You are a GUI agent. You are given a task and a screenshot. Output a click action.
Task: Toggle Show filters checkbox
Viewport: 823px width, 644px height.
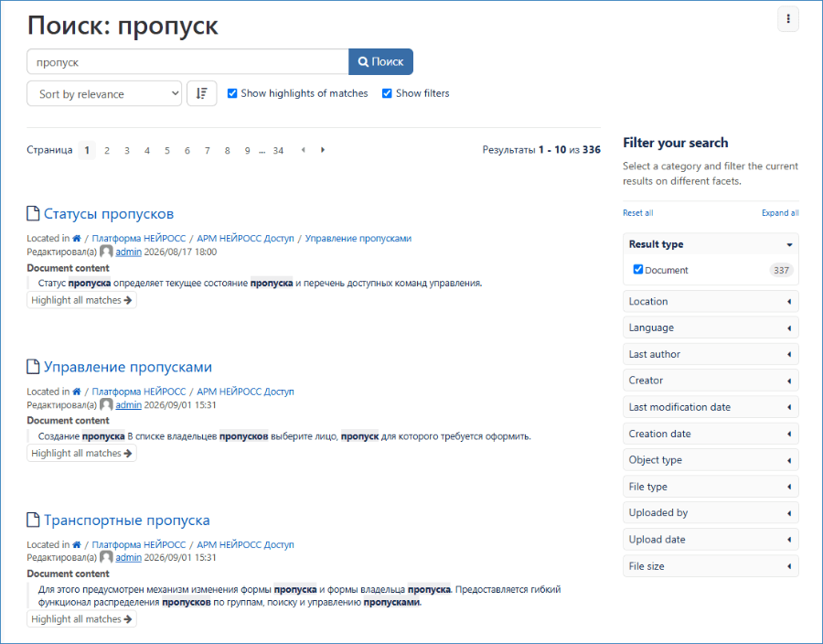[x=387, y=93]
